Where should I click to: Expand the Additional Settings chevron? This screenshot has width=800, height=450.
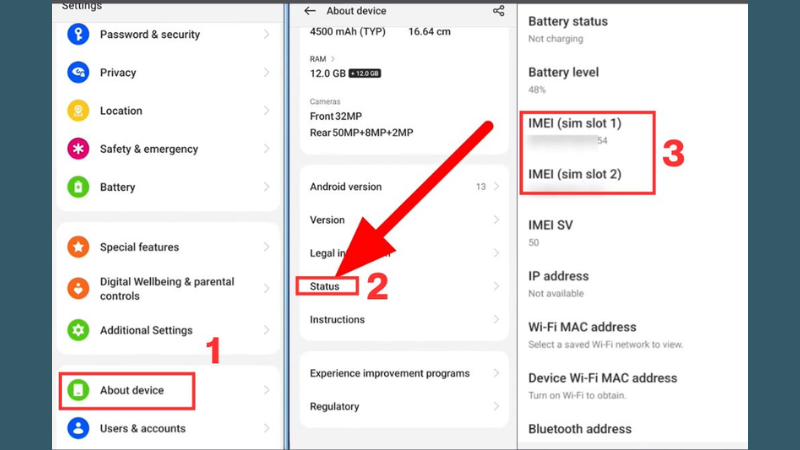tap(266, 330)
